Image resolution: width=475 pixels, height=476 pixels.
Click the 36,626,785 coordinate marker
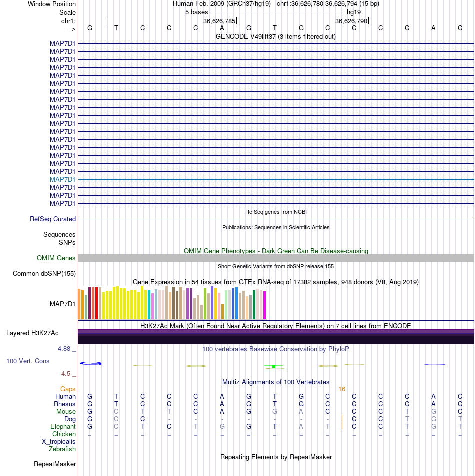[219, 21]
